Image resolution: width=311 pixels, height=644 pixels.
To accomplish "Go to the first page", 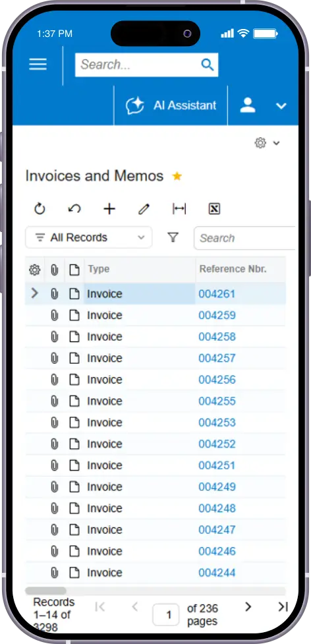I will coord(99,606).
